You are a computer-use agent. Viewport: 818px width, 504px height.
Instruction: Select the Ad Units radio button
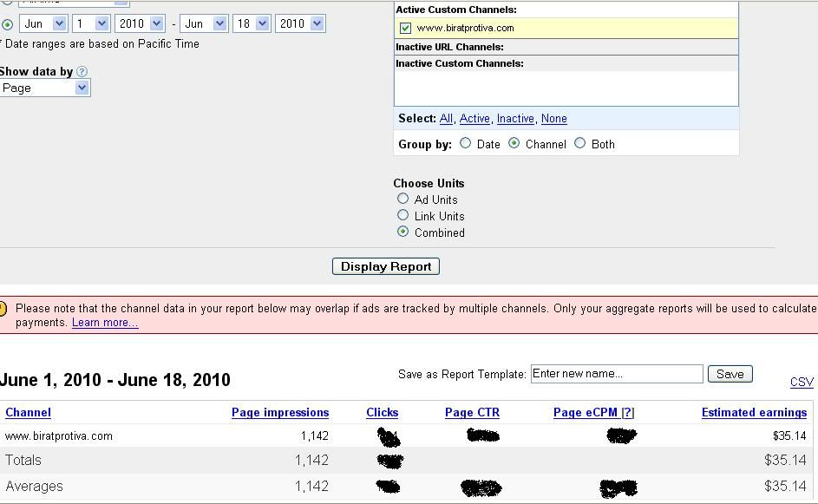[x=402, y=200]
